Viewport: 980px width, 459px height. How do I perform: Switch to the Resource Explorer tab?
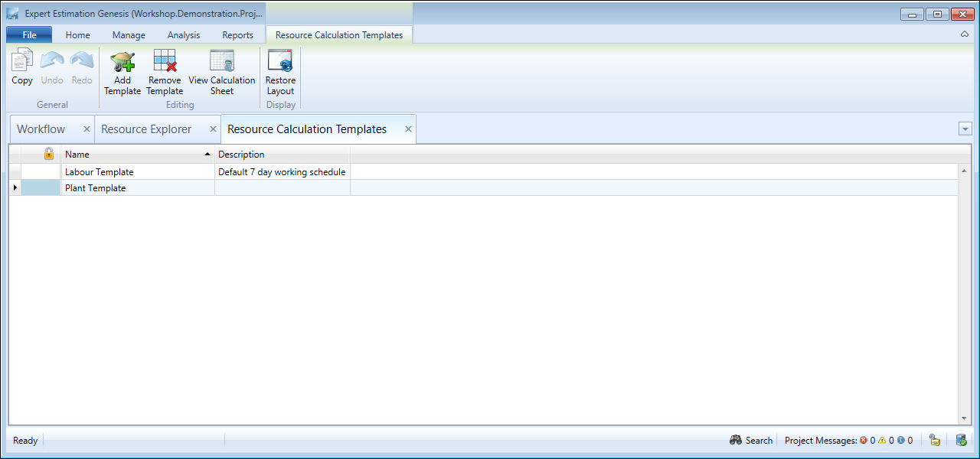tap(146, 129)
